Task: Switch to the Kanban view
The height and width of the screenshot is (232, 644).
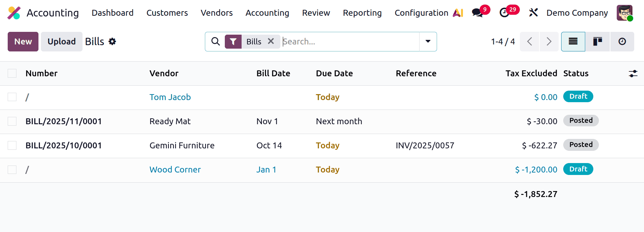Action: click(x=597, y=41)
